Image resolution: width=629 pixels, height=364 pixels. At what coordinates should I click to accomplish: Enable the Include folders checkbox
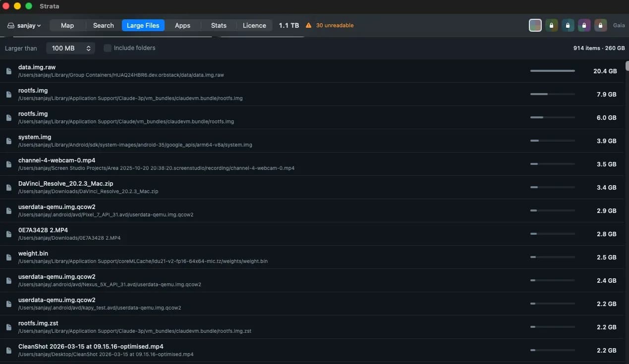click(x=107, y=48)
